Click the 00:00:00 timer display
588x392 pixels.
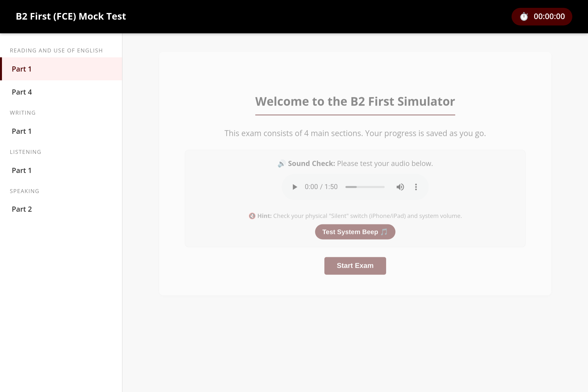(x=549, y=16)
